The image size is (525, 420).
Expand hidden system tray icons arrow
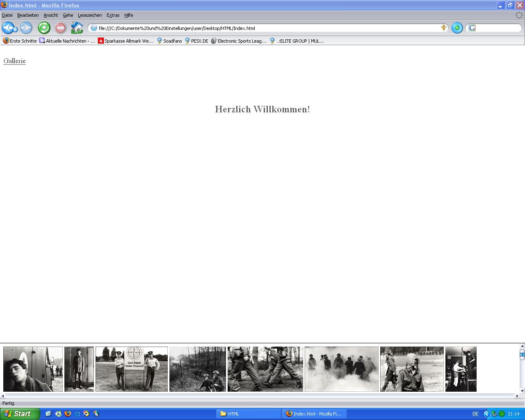[487, 414]
